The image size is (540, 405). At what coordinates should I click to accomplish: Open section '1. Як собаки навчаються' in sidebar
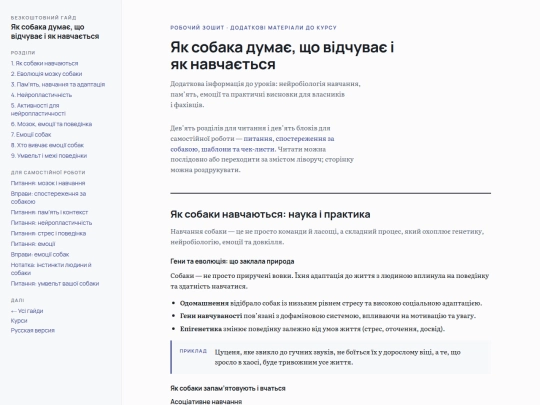[x=44, y=63]
